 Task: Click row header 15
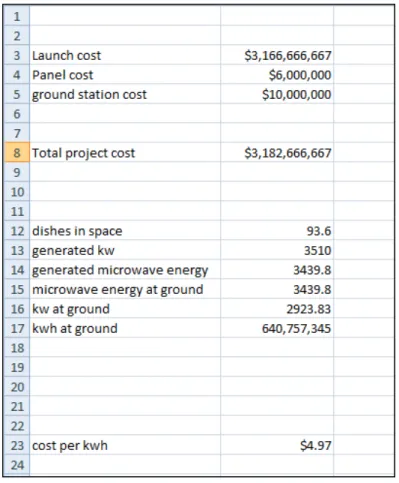[17, 289]
